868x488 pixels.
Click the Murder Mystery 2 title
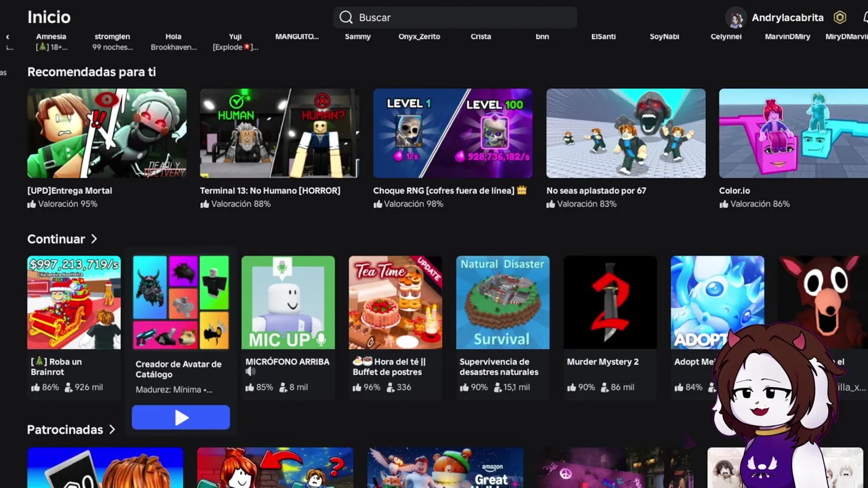(x=603, y=362)
